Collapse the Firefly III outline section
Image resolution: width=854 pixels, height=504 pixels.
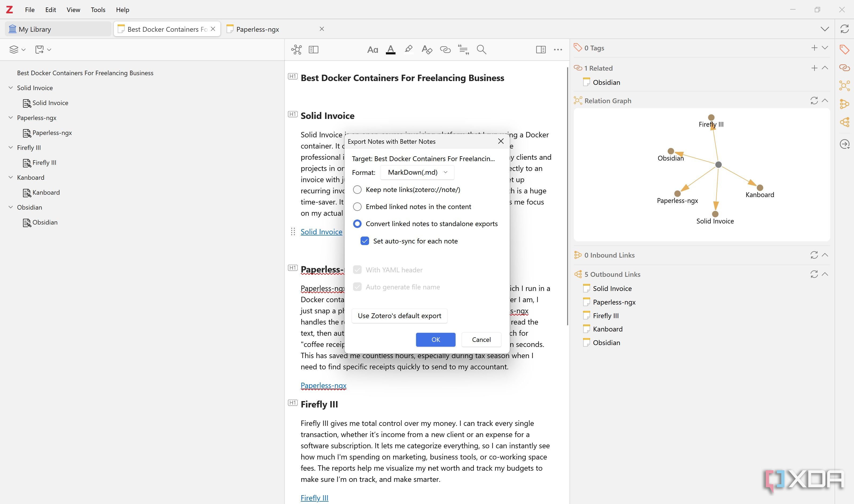pyautogui.click(x=10, y=148)
